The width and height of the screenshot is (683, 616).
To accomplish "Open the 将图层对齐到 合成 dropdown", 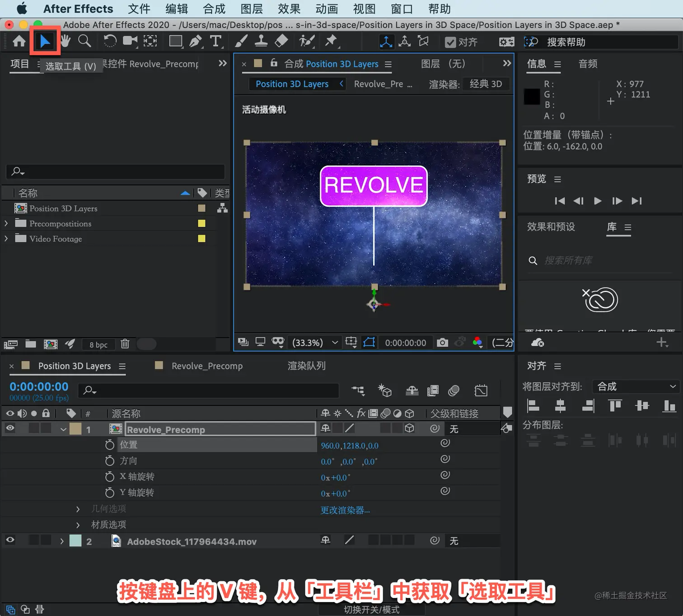I will coord(636,386).
